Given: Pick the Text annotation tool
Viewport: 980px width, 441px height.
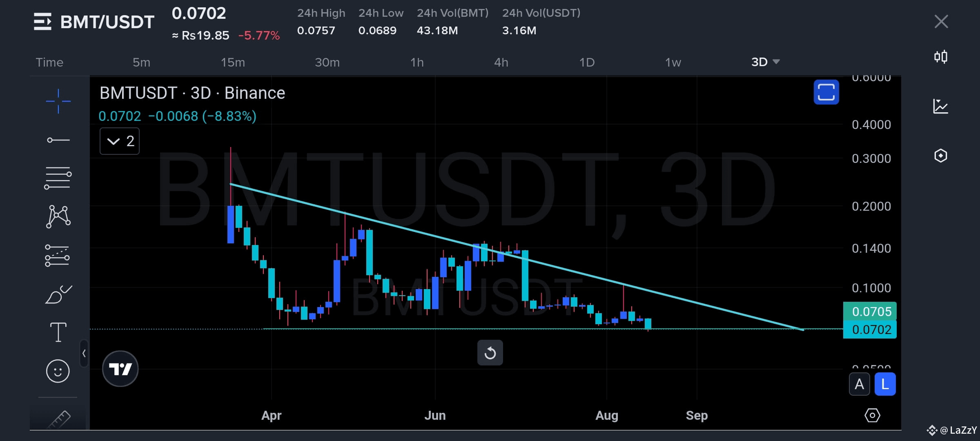Looking at the screenshot, I should coord(58,332).
